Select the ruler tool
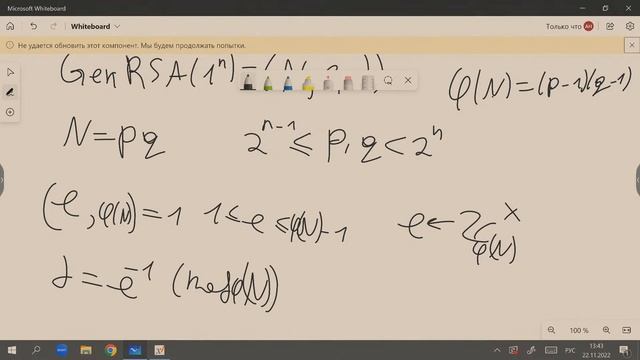The height and width of the screenshot is (360, 640). tap(368, 83)
